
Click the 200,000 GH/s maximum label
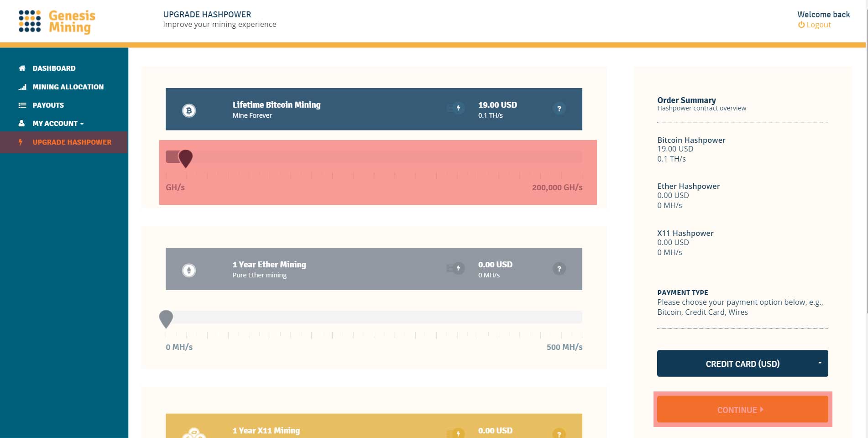[557, 187]
